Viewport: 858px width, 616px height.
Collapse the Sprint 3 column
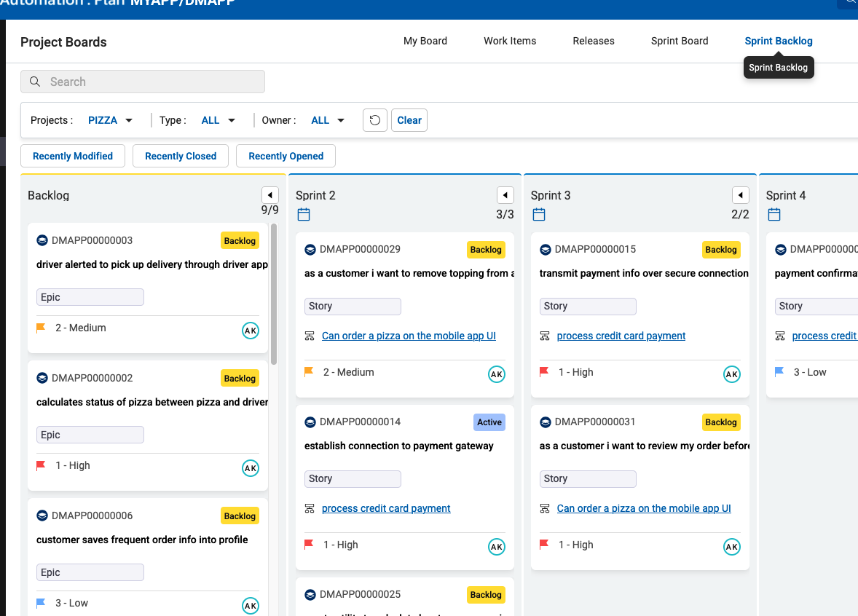741,195
